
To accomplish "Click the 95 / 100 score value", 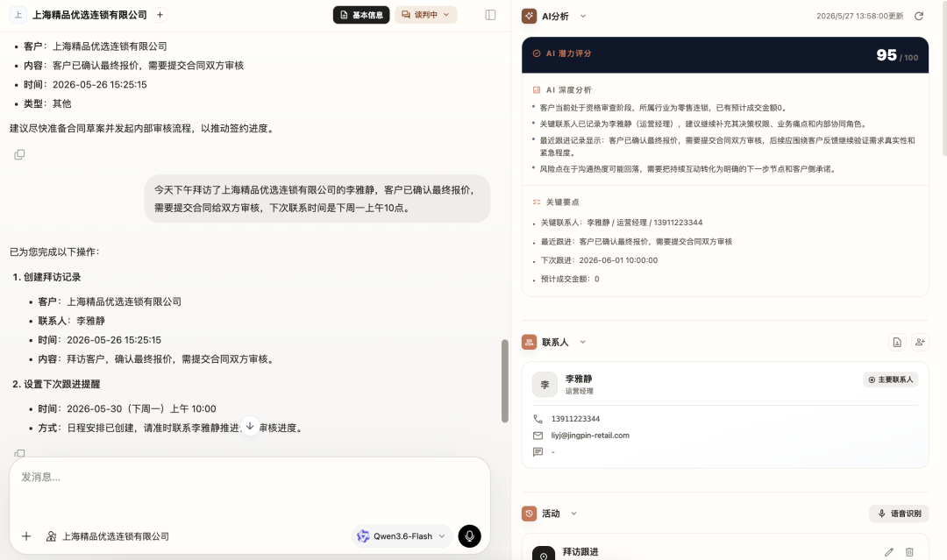I will [897, 55].
